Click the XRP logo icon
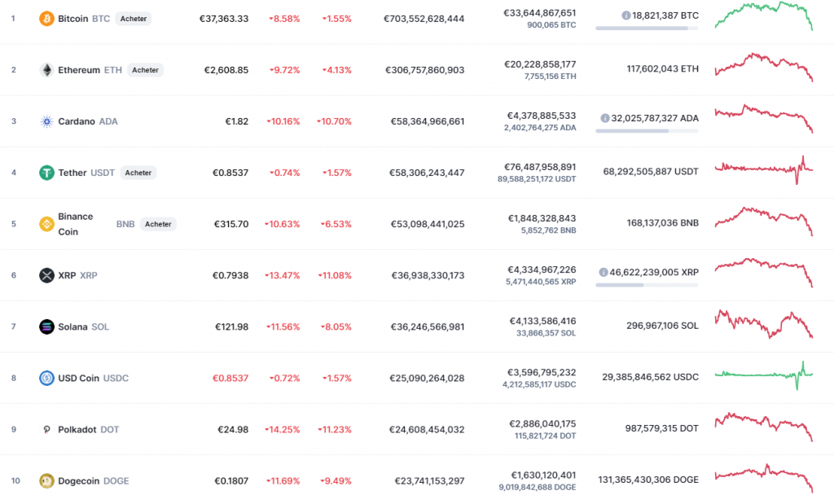 tap(46, 275)
